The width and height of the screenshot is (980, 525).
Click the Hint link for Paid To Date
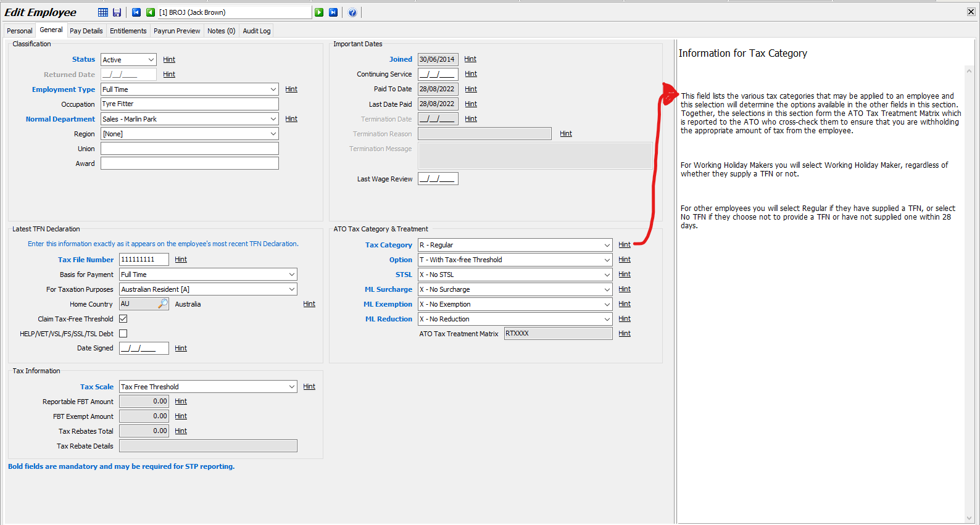[471, 89]
